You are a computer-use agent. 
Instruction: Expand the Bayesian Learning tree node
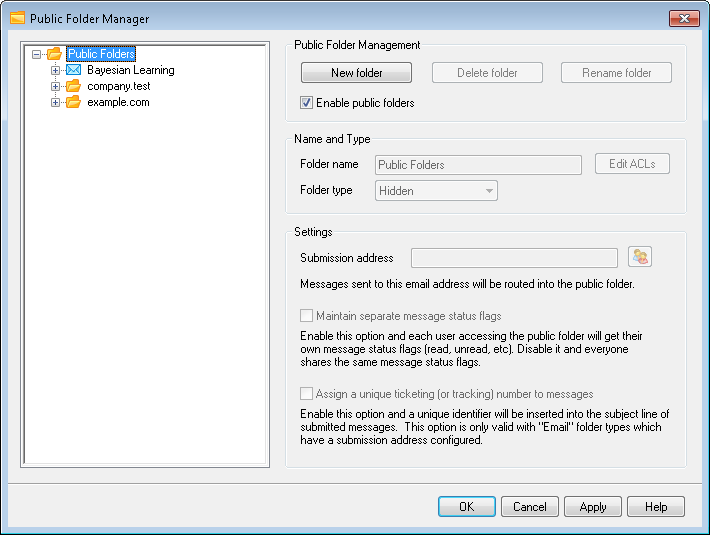(x=56, y=71)
